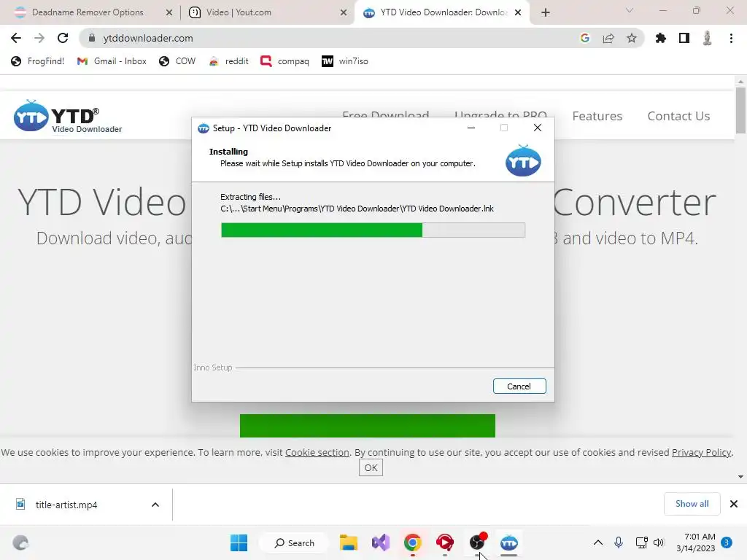
Task: Cancel the YTD setup installation
Action: pos(519,386)
